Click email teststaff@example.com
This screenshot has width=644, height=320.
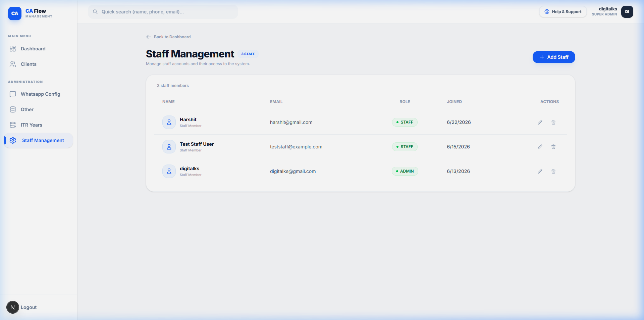click(296, 147)
